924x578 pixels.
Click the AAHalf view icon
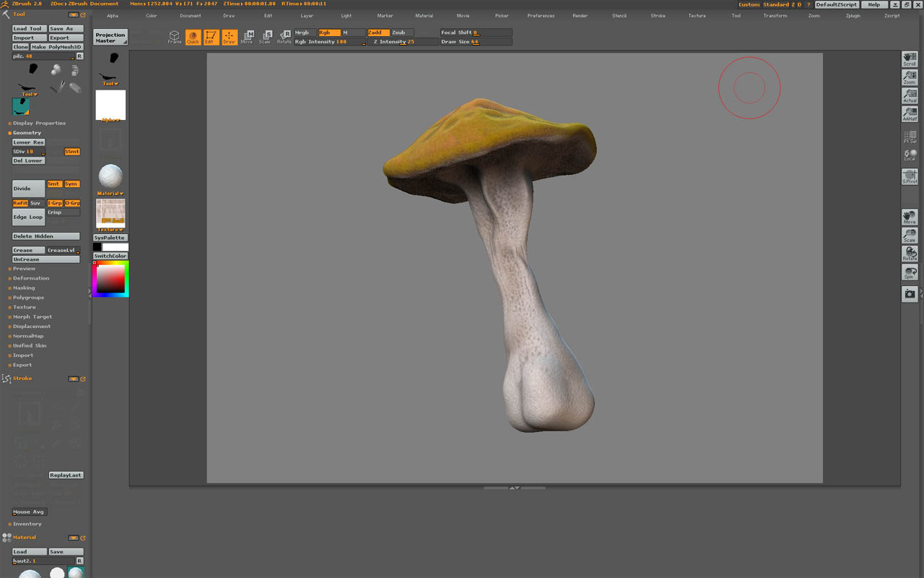click(x=910, y=114)
